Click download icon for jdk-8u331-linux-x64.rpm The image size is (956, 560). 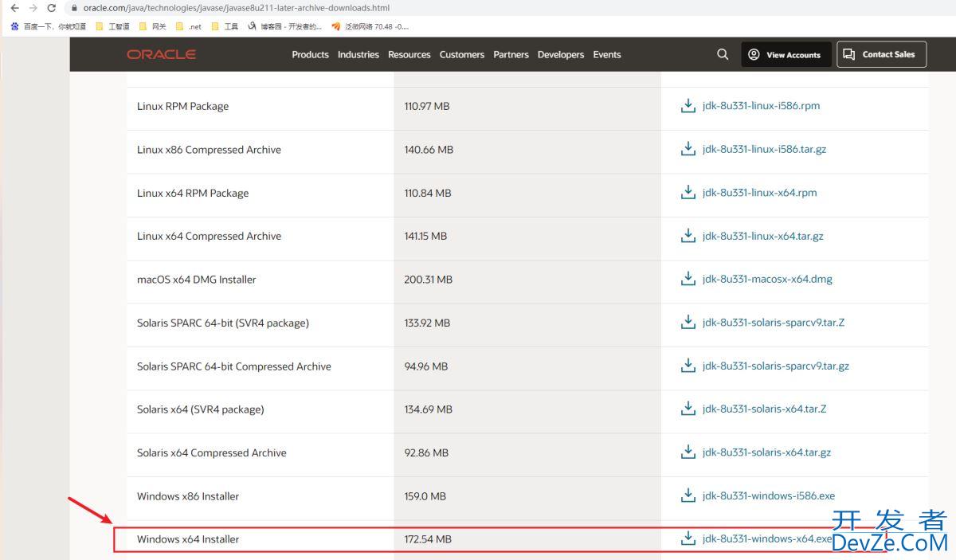point(688,193)
